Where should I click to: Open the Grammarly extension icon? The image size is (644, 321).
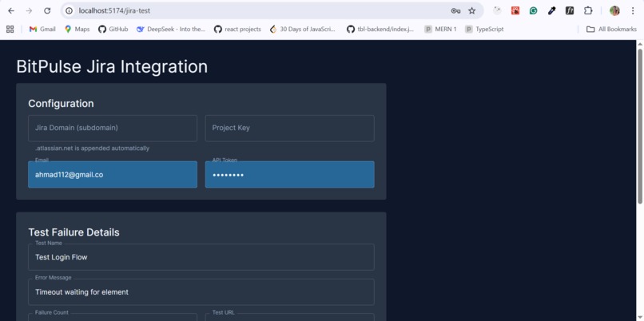coord(533,10)
